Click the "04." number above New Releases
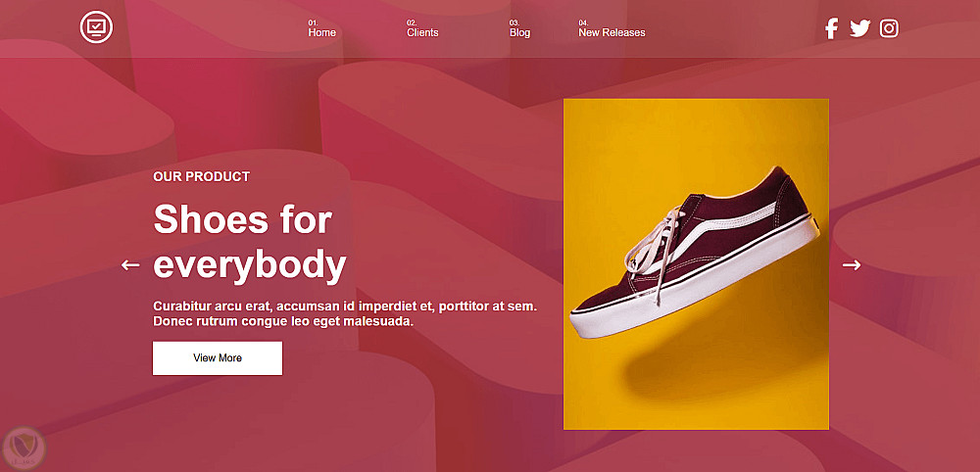The image size is (980, 472). 583,23
